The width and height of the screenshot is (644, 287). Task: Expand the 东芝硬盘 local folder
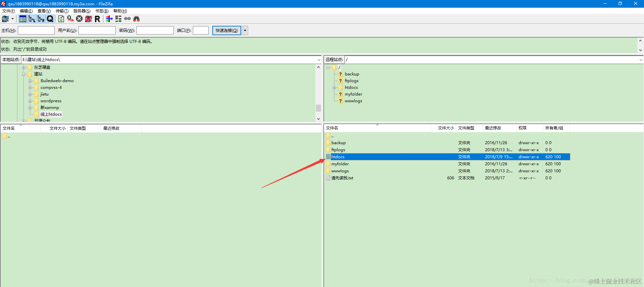coord(23,67)
